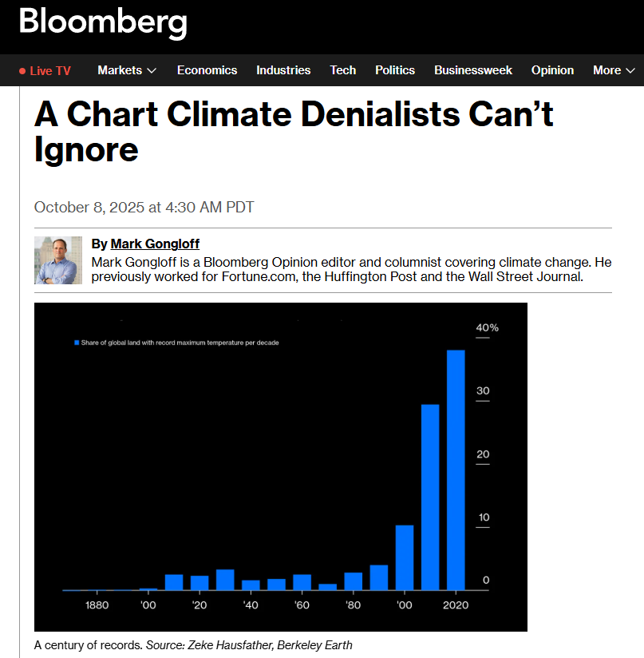Click the Bloomberg logo
The image size is (644, 658).
coord(103,22)
